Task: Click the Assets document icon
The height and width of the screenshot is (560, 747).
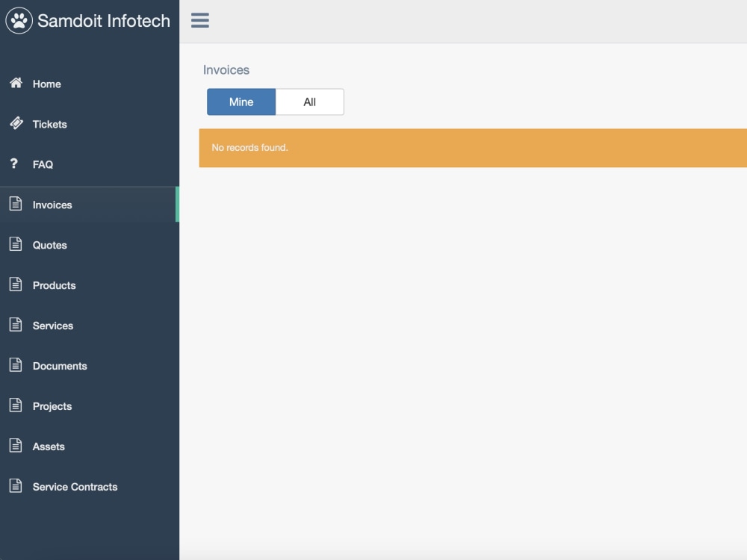Action: 14,446
